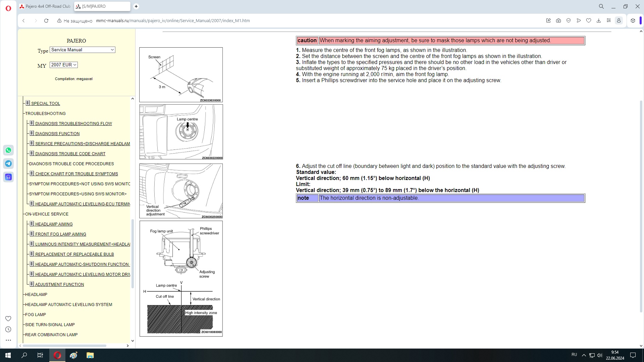Viewport: 644px width, 362px height.
Task: Expand the HEADLAMP tree section
Action: (x=36, y=294)
